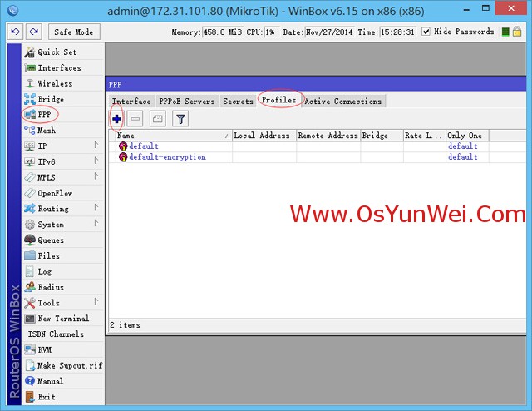Viewport: 532px width, 411px height.
Task: Click the Undo arrow in toolbar
Action: tap(15, 32)
